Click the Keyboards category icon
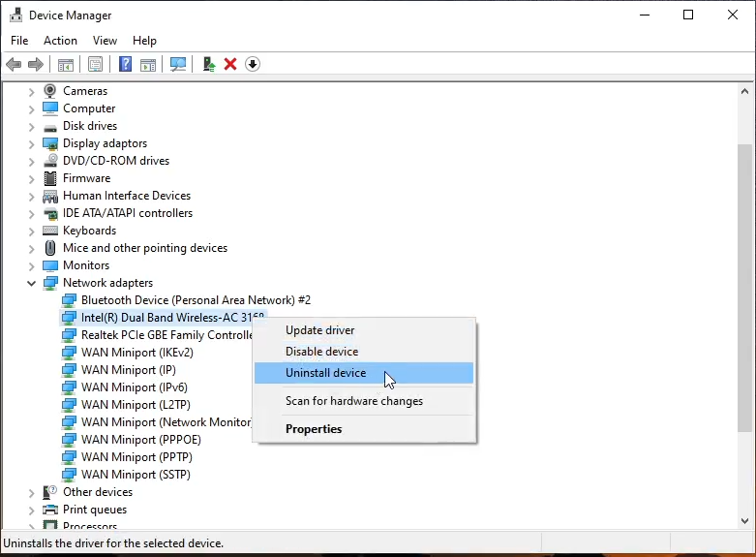Screen dimensions: 756x557 pyautogui.click(x=50, y=231)
